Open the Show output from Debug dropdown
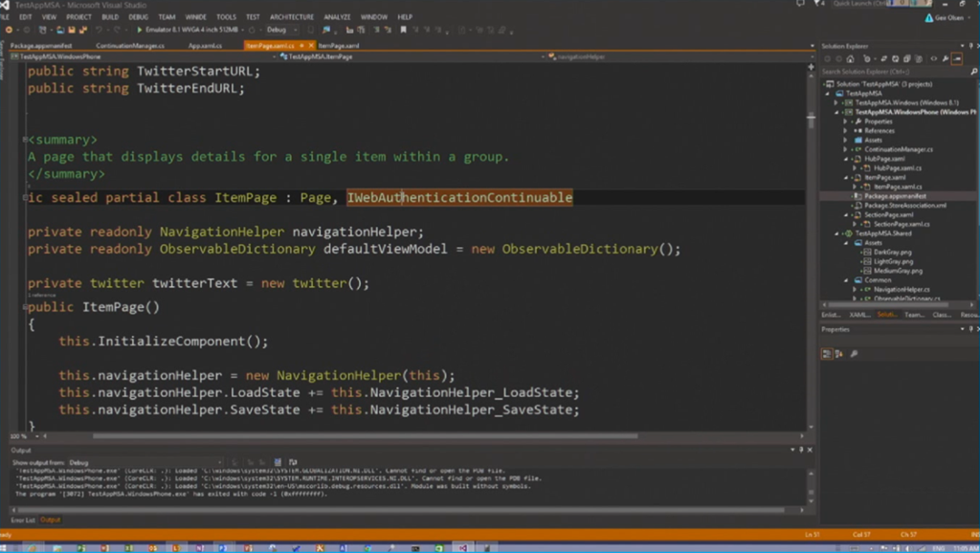 click(220, 462)
